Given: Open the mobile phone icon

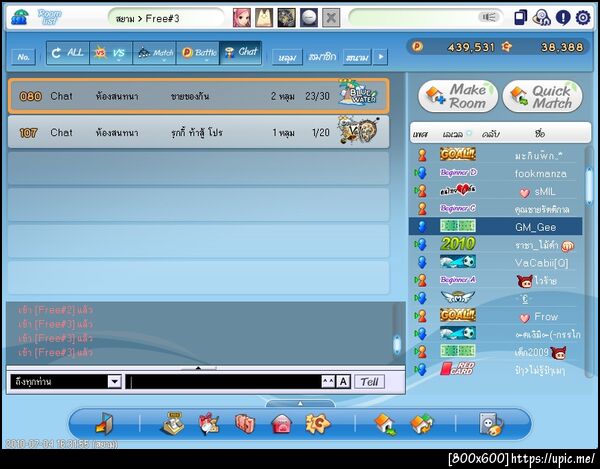Looking at the screenshot, I should tap(520, 18).
